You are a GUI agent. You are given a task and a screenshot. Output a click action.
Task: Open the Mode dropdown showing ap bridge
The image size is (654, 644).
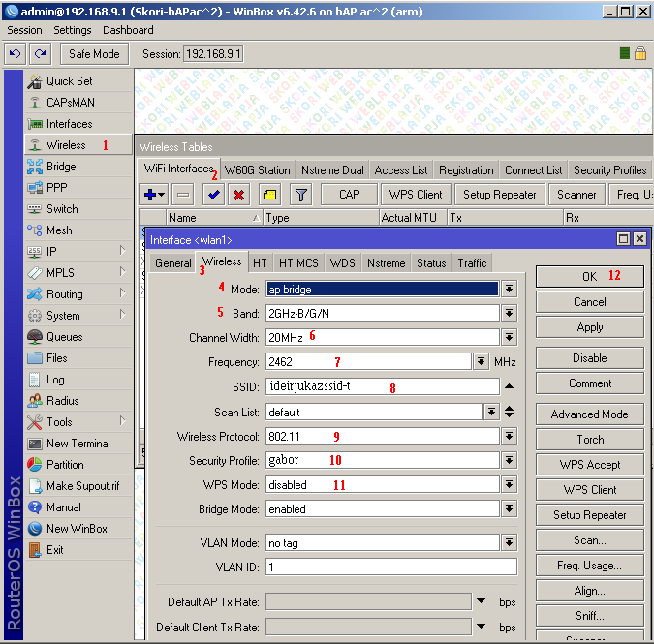click(509, 289)
